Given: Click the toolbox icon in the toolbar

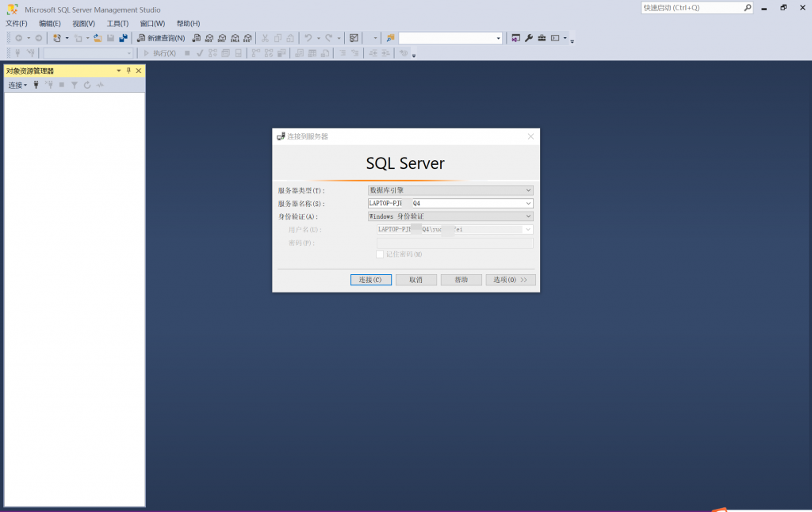Looking at the screenshot, I should (542, 38).
